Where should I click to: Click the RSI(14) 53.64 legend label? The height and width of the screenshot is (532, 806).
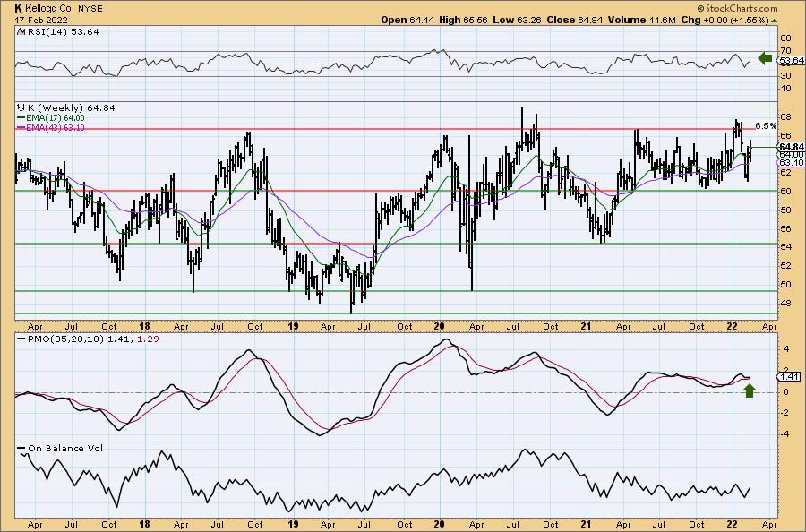[x=63, y=32]
